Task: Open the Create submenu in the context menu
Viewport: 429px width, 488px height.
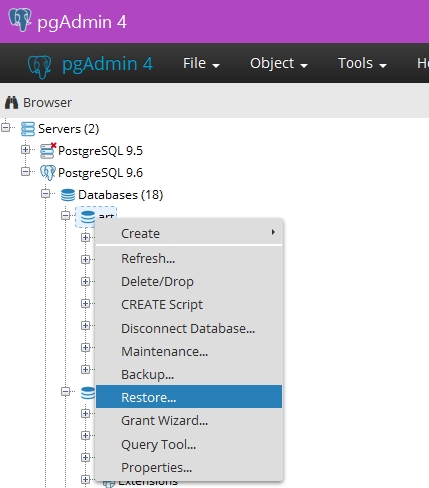Action: (189, 233)
